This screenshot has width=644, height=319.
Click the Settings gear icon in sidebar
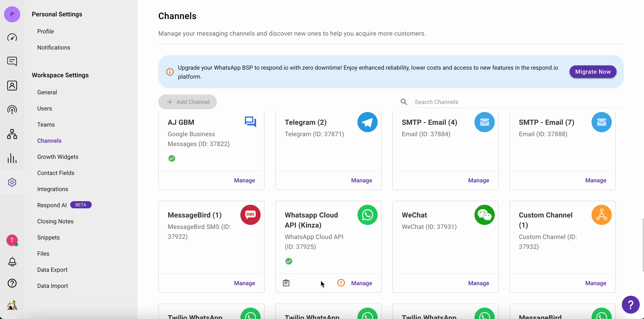(x=12, y=182)
